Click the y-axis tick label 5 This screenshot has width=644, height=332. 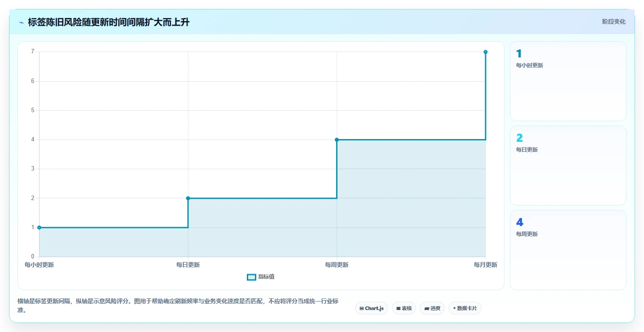[33, 110]
